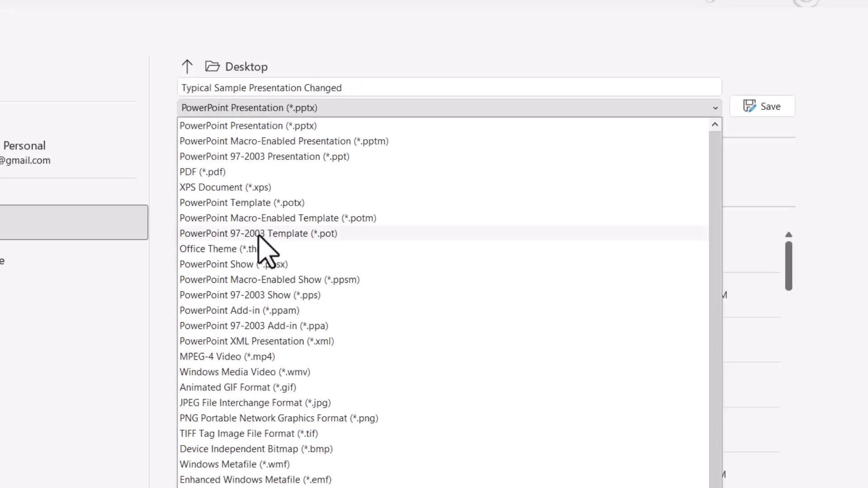Click the format list scroll-up arrow
Viewport: 868px width, 488px height.
click(715, 125)
